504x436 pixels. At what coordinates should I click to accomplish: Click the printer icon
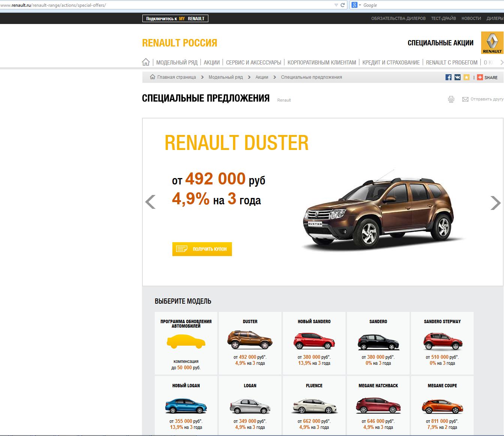(x=451, y=99)
